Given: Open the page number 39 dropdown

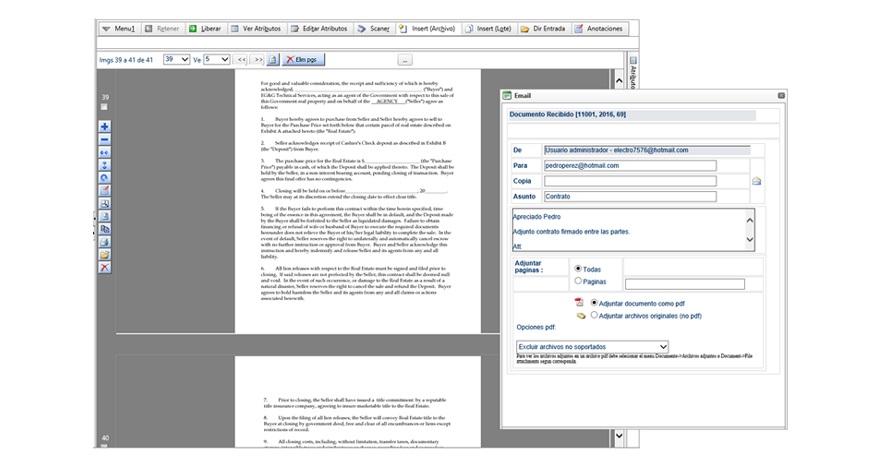Looking at the screenshot, I should [176, 60].
